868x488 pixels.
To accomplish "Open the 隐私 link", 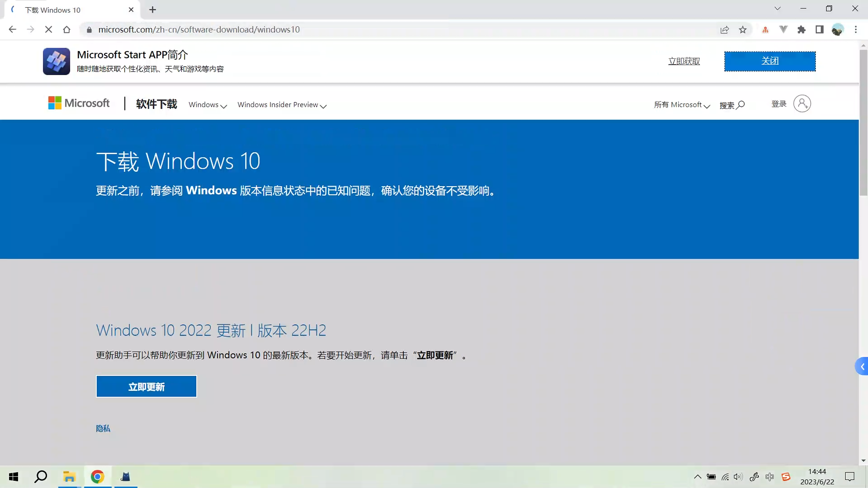I will coord(103,428).
